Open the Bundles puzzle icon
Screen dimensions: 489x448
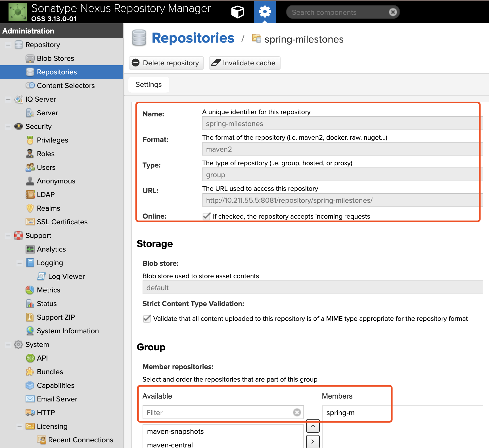click(x=30, y=372)
